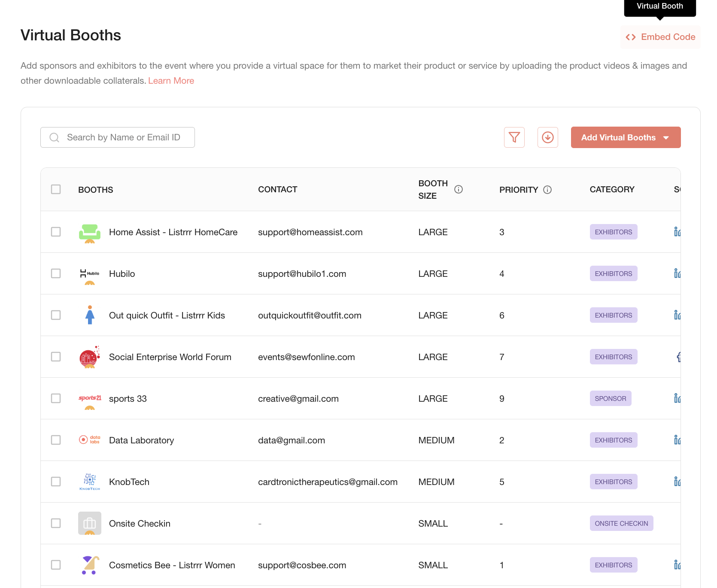Screen dimensions: 717x588
Task: Open the filter icon button
Action: (x=514, y=137)
